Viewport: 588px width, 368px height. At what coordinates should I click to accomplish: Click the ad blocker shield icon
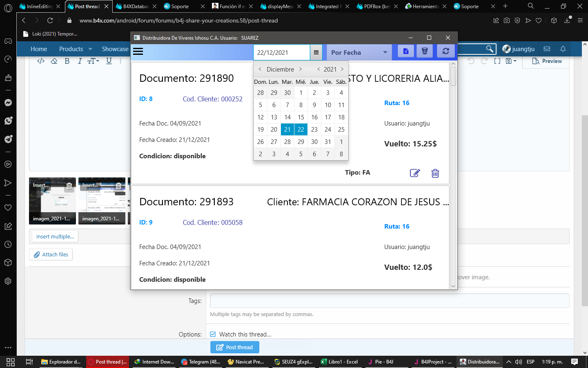tap(517, 20)
